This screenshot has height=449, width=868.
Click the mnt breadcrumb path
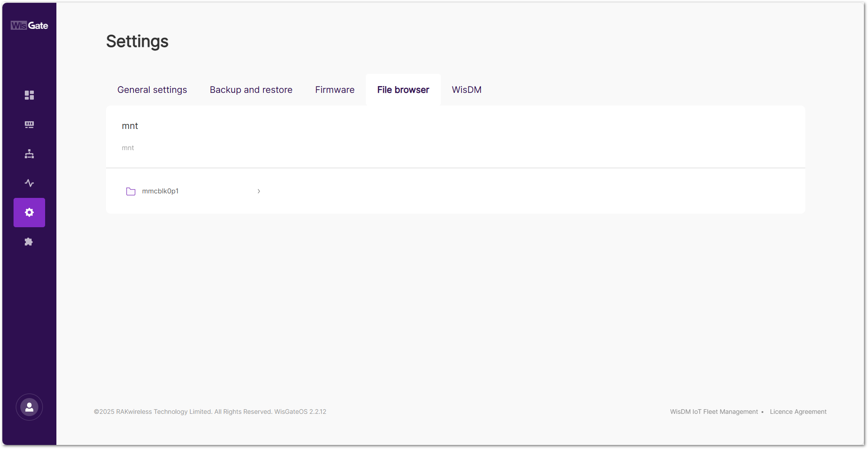(x=128, y=148)
